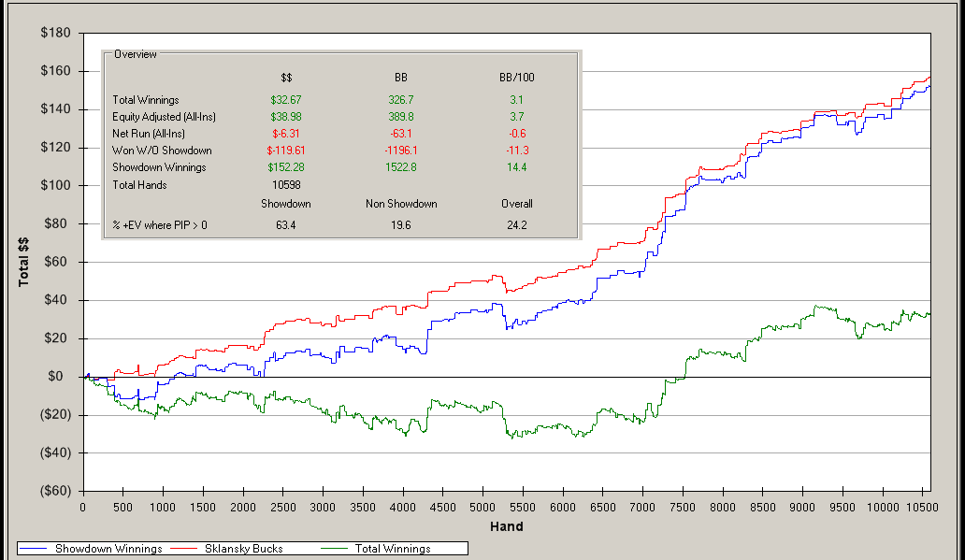Click the Total $$ y-axis title
965x560 pixels.
25,262
